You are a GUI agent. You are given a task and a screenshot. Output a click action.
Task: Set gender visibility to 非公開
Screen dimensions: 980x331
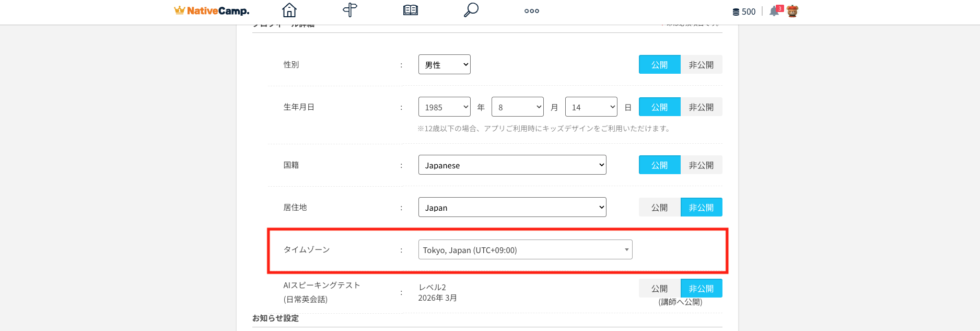(701, 65)
